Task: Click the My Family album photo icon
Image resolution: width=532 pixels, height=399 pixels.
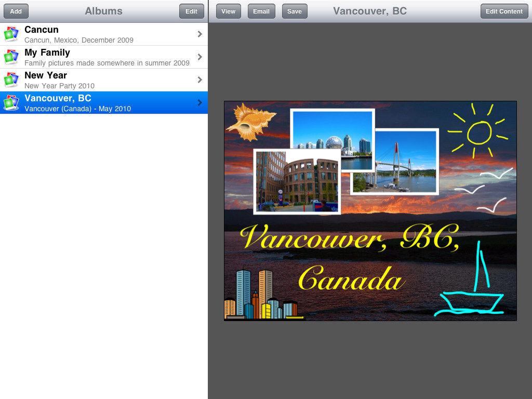Action: [x=11, y=57]
